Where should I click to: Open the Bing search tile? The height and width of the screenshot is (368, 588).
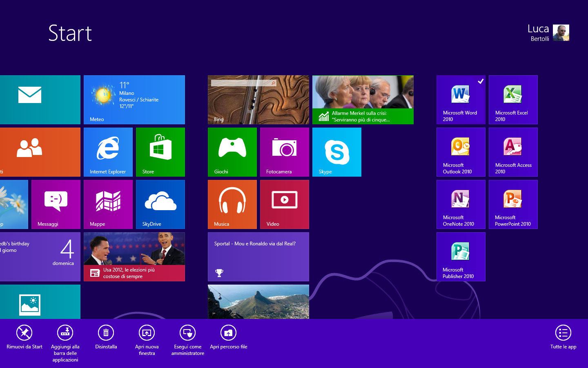(258, 100)
